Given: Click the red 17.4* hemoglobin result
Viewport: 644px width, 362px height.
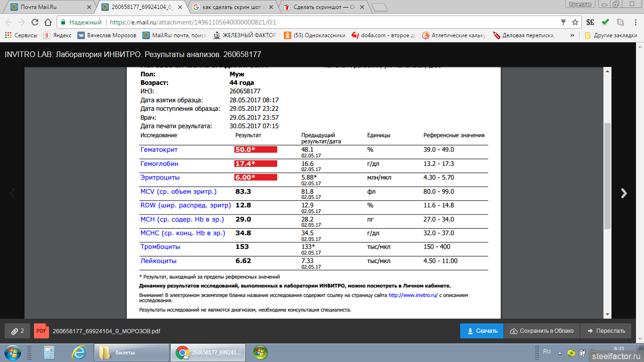Looking at the screenshot, I should click(256, 164).
